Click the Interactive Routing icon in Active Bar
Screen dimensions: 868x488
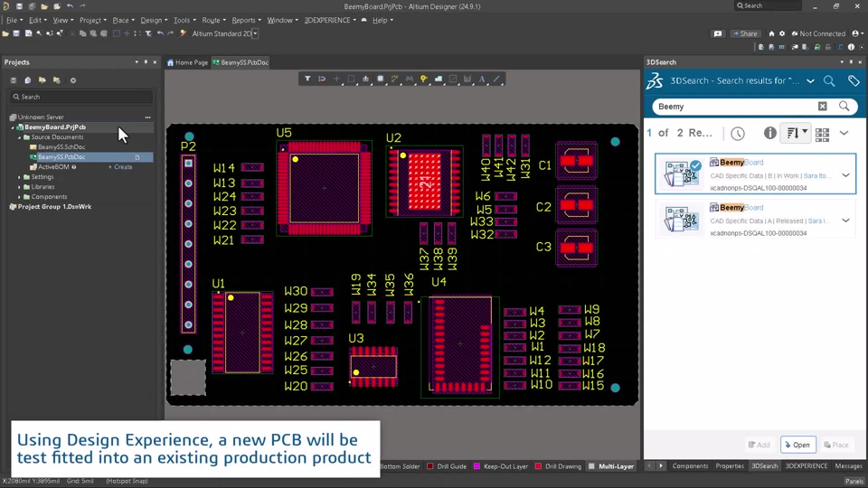(x=395, y=80)
